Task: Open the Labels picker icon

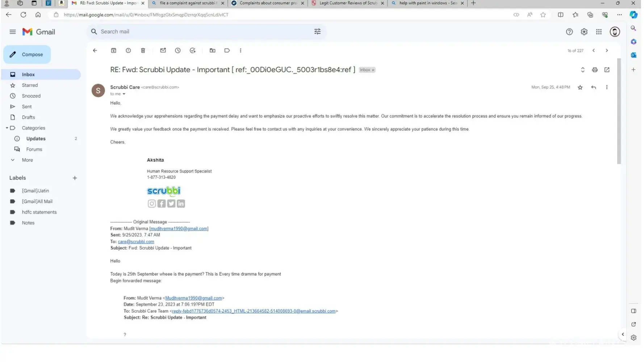Action: 227,51
